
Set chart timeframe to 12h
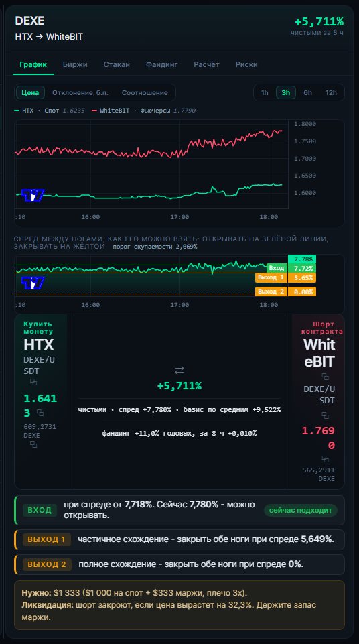(331, 93)
